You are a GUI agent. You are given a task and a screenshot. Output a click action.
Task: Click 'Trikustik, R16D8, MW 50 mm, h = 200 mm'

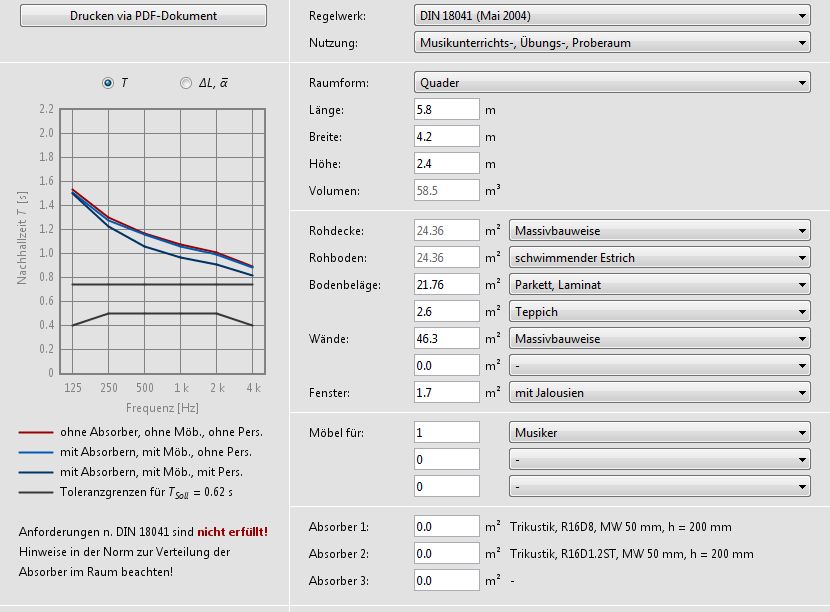(620, 527)
